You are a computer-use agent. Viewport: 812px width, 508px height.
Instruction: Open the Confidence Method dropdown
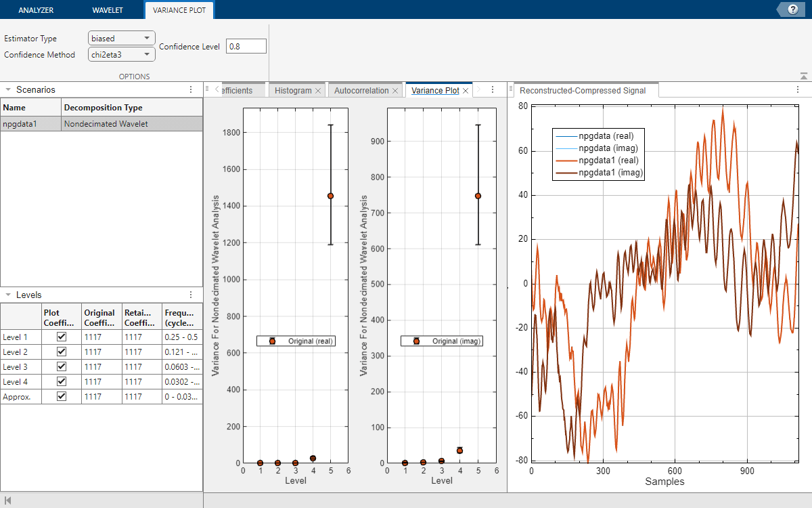click(x=122, y=55)
